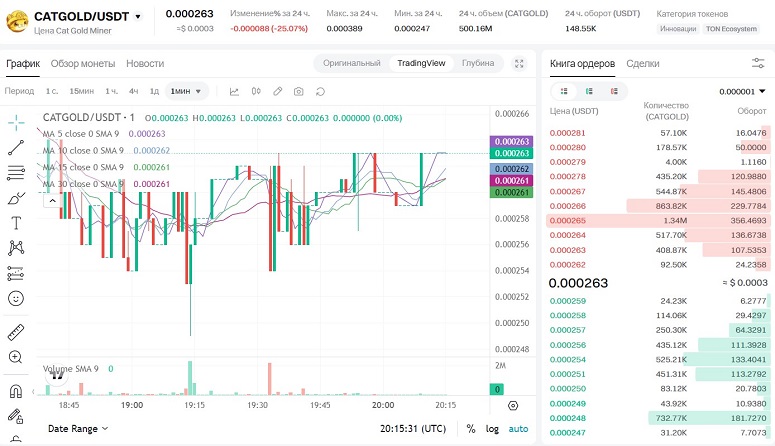Viewport: 775px width, 446px height.
Task: Click the MA 30 close indicator legend
Action: 83,184
